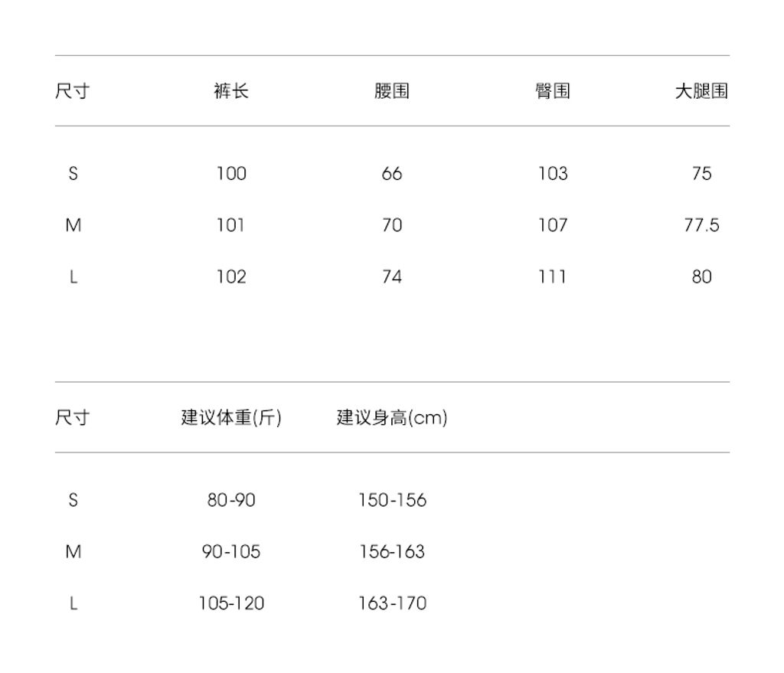Screen dimensions: 784x673
Task: Select the weight range 90-105
Action: tap(231, 552)
